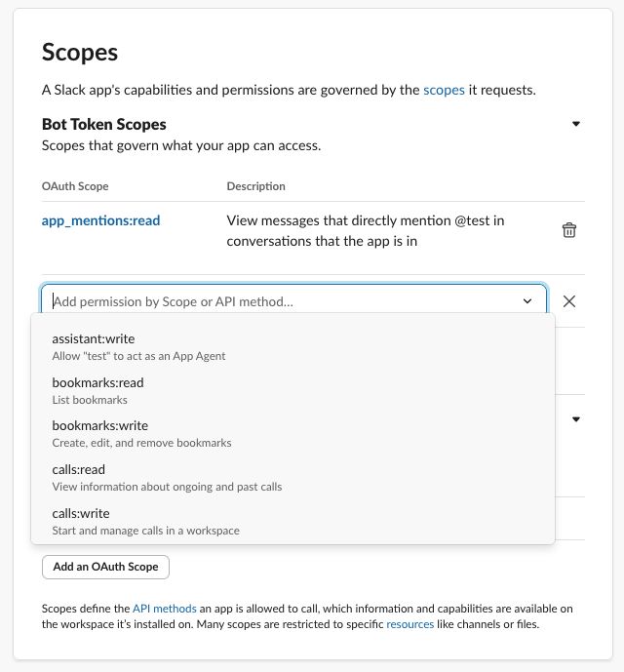Collapse the second scopes section below dropdown

tap(576, 419)
